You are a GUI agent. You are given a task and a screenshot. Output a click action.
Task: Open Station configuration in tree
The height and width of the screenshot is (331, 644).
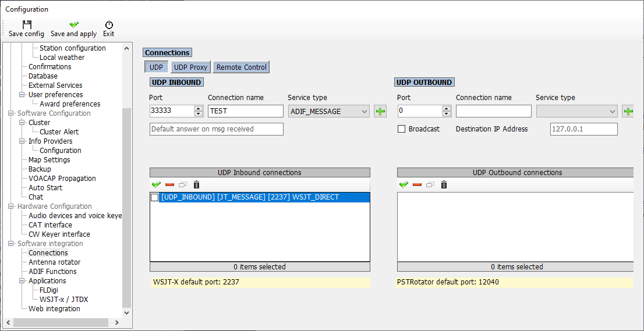coord(73,48)
